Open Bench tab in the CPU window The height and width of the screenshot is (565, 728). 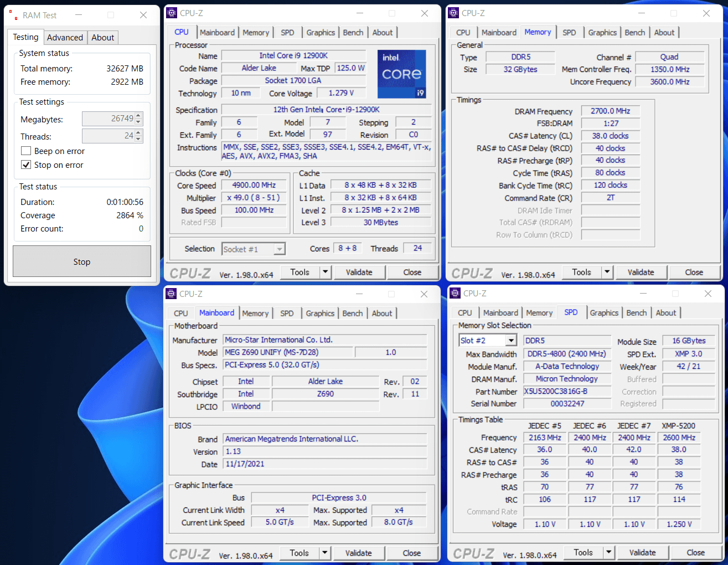(x=353, y=33)
